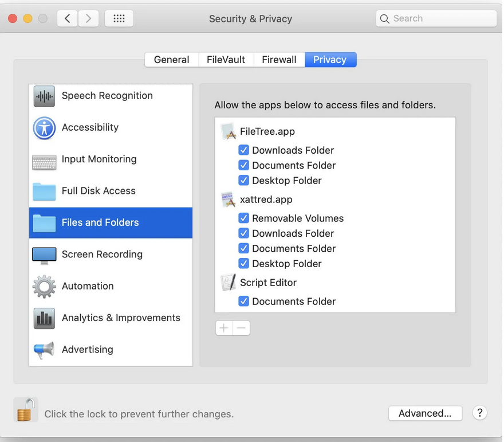This screenshot has height=442, width=504.
Task: Disable Downloads Folder access for FileTree.app
Action: pyautogui.click(x=244, y=150)
